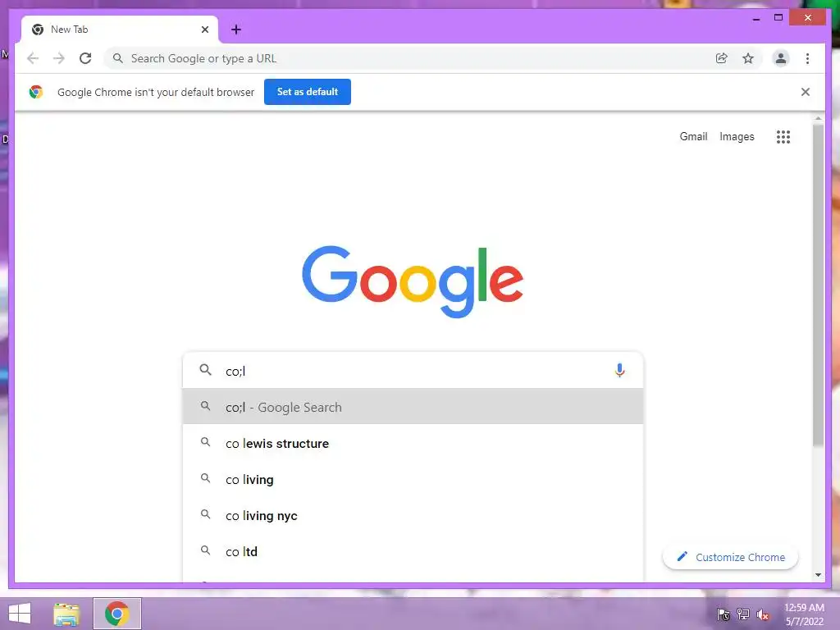Screen dimensions: 840x630
Task: Click the magnifier icon in the search box
Action: point(205,370)
